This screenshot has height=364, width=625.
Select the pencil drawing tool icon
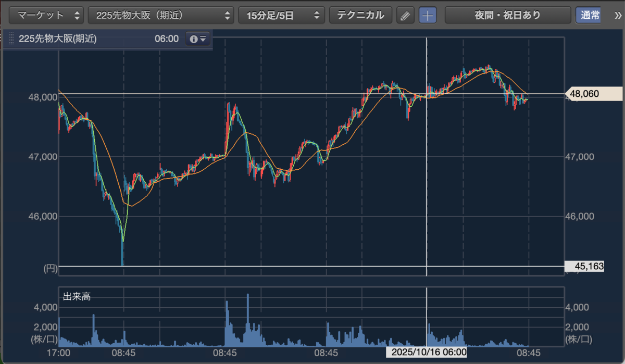pos(405,16)
